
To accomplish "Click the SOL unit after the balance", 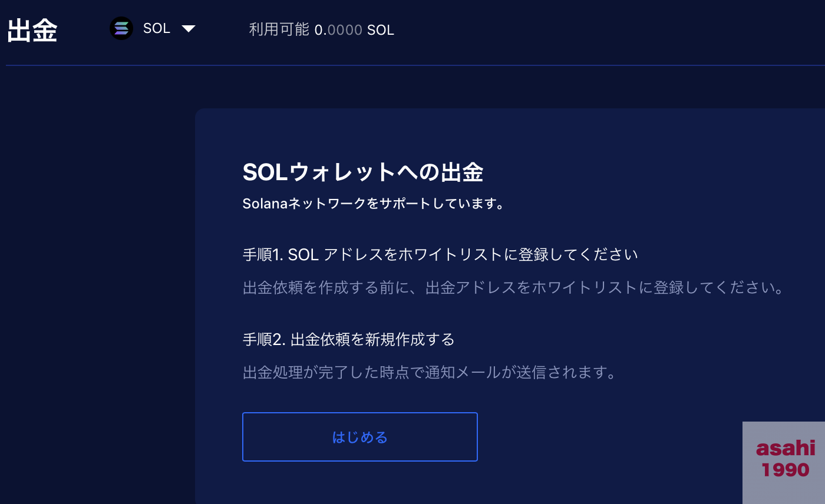I will pos(381,30).
